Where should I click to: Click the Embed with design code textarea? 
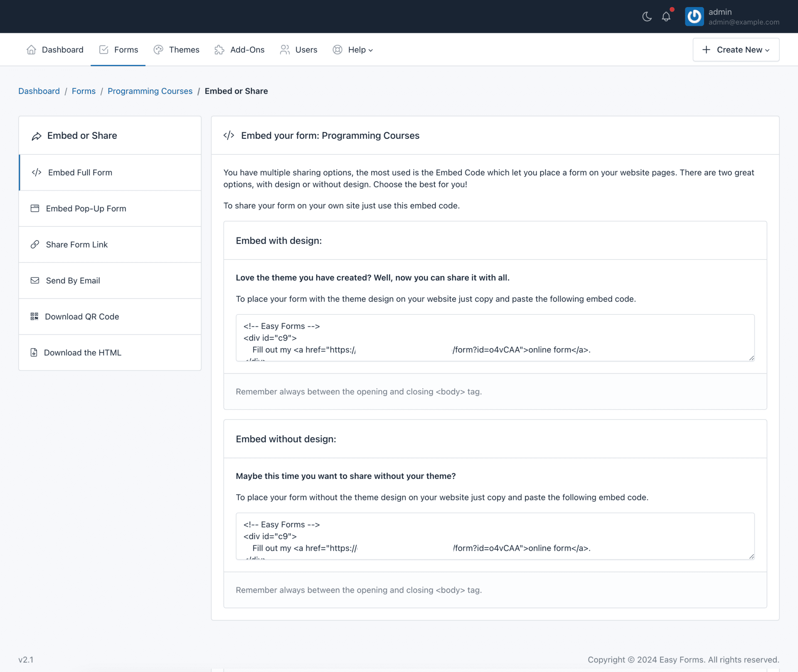pyautogui.click(x=495, y=337)
